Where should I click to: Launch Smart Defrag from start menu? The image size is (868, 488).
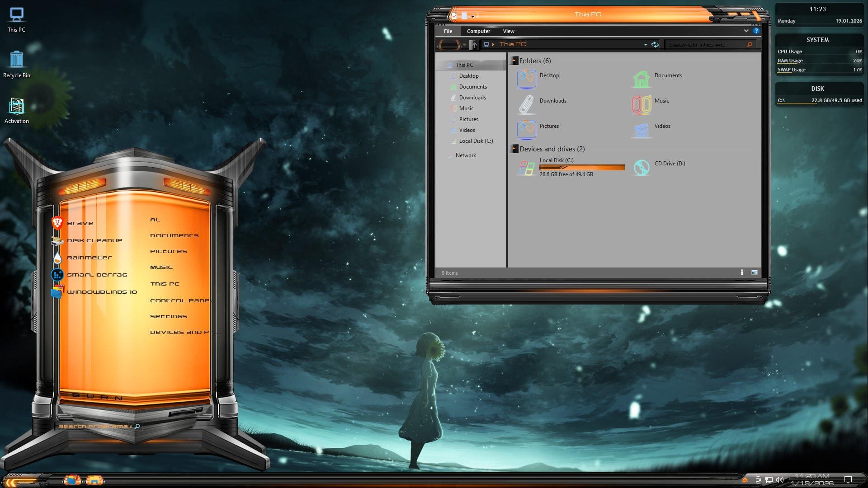pyautogui.click(x=90, y=275)
